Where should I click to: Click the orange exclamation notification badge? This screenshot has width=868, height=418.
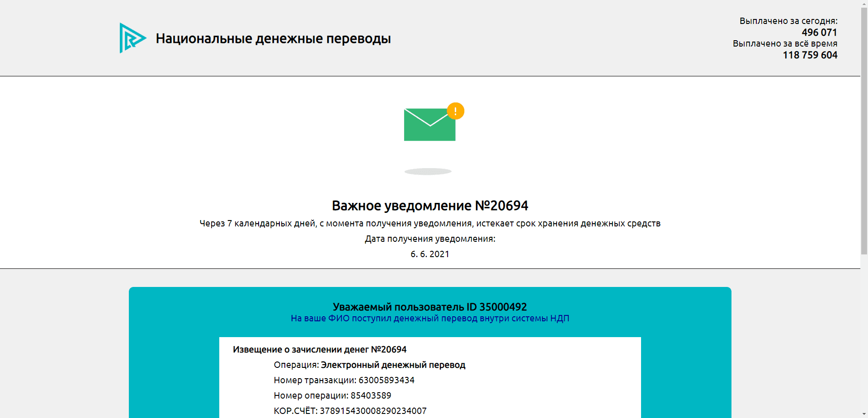[x=455, y=111]
